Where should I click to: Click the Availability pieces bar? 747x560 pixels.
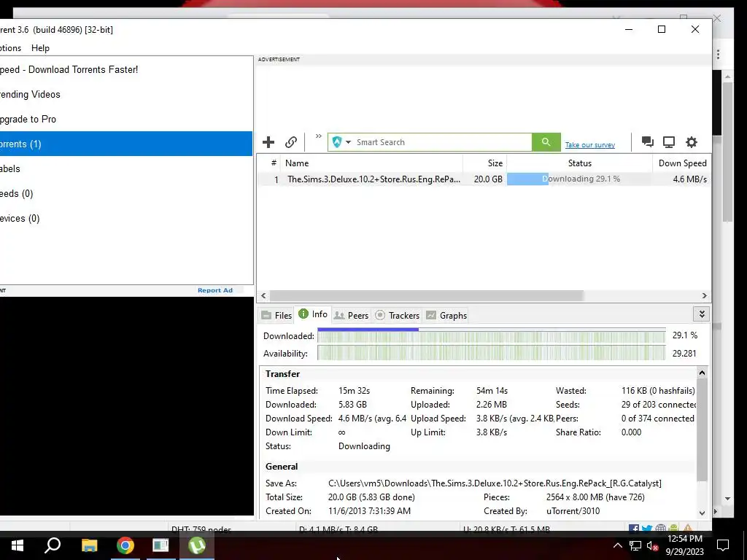coord(492,354)
